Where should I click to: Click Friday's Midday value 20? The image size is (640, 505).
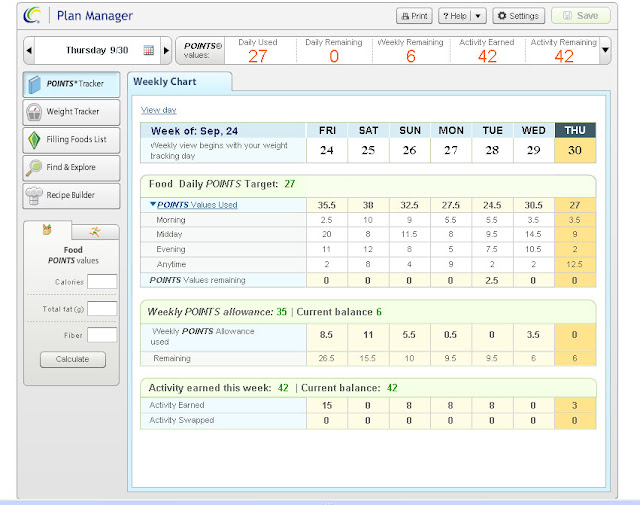(327, 234)
